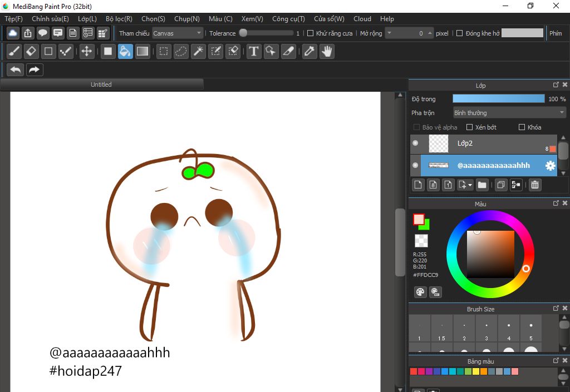Open the Pha trộn blend mode dropdown
Image resolution: width=570 pixels, height=392 pixels.
tap(510, 113)
